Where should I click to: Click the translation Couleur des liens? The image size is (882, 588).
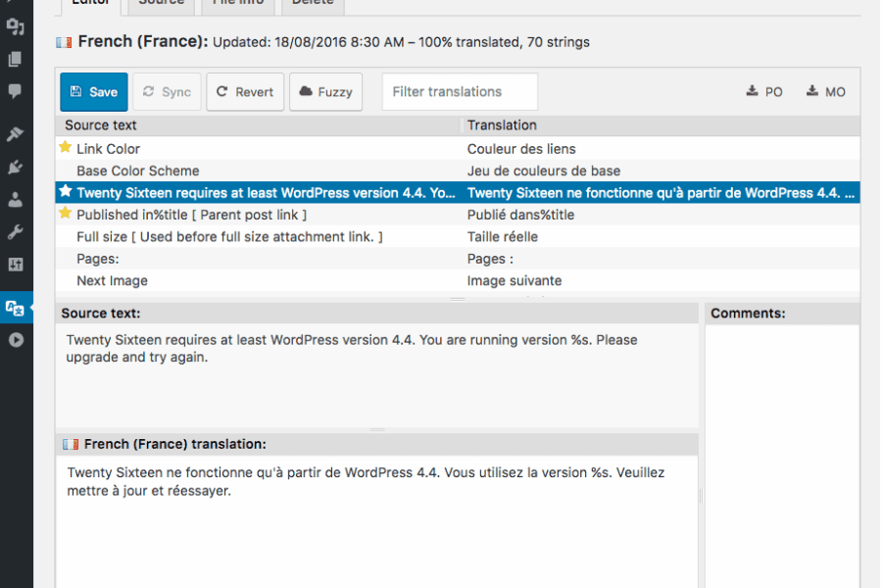521,149
